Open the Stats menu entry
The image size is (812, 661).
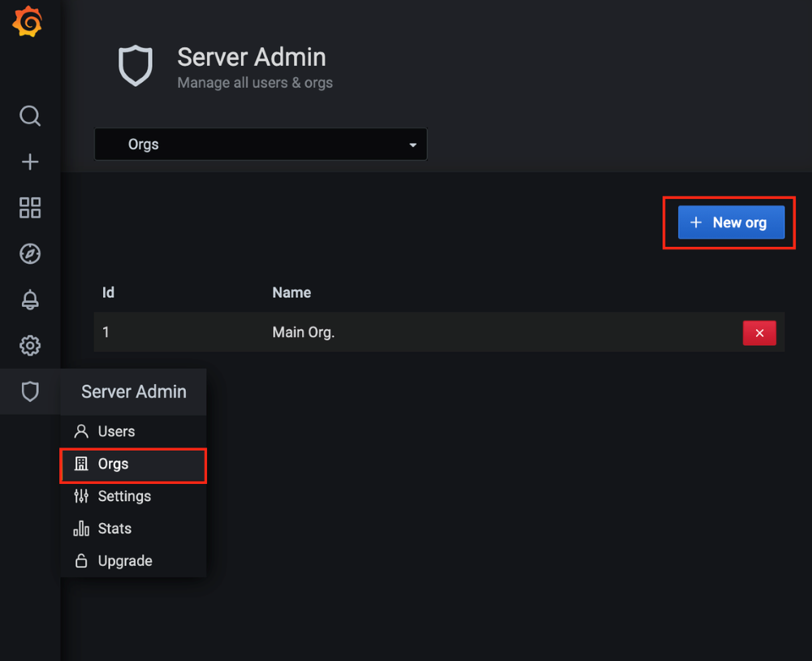click(x=114, y=529)
